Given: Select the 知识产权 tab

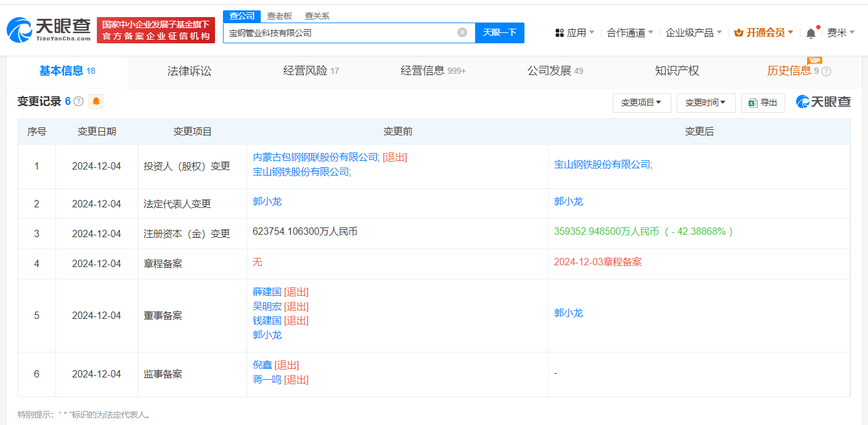Looking at the screenshot, I should 677,71.
